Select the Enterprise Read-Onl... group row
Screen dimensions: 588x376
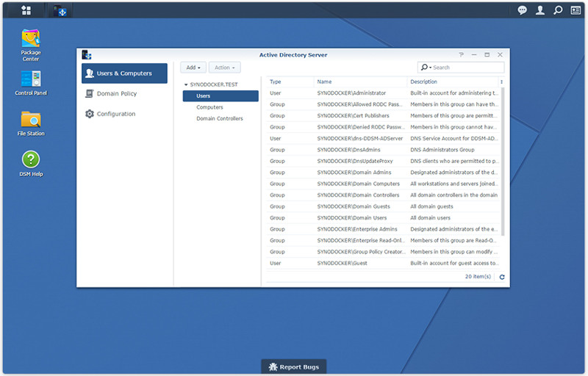click(383, 240)
